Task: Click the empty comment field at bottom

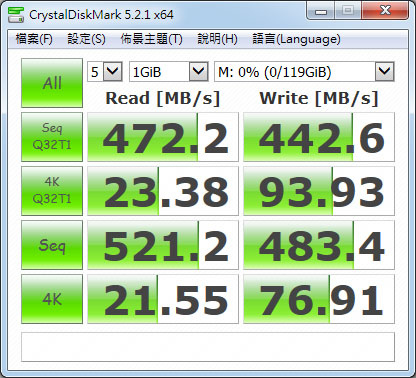Action: click(208, 347)
